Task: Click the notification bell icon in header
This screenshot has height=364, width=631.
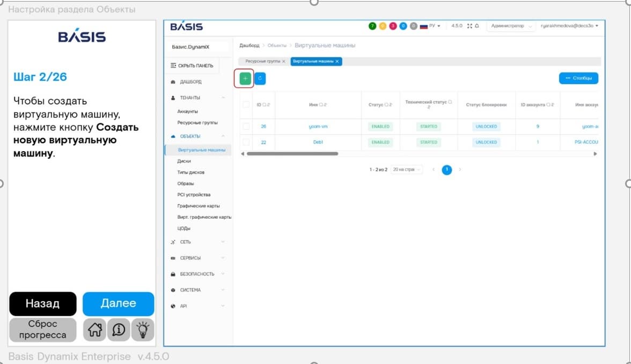Action: 477,26
